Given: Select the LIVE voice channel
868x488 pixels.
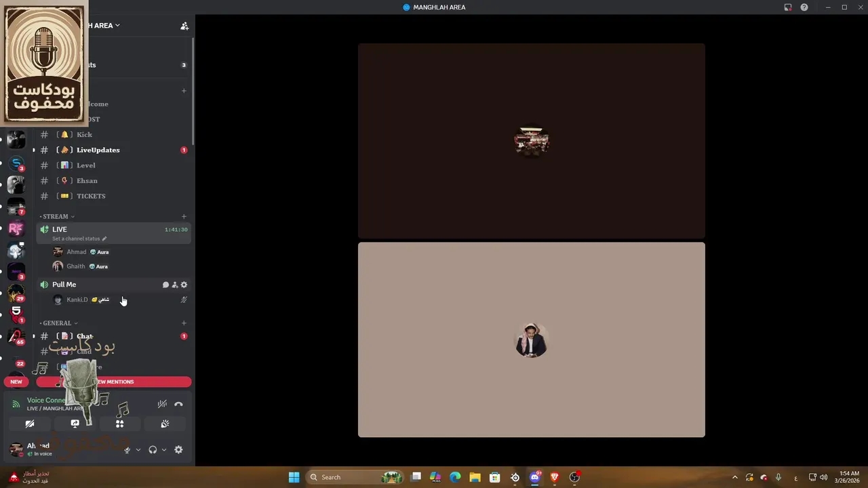Looking at the screenshot, I should click(x=113, y=233).
